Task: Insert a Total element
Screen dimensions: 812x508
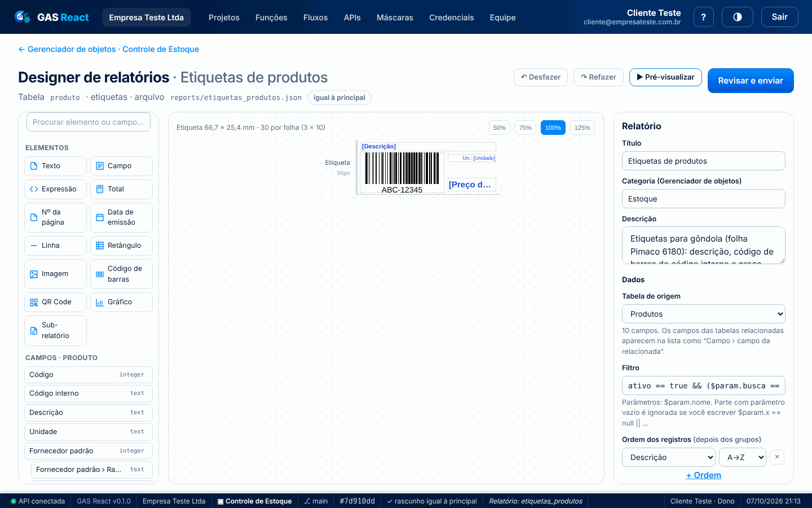Action: tap(121, 189)
